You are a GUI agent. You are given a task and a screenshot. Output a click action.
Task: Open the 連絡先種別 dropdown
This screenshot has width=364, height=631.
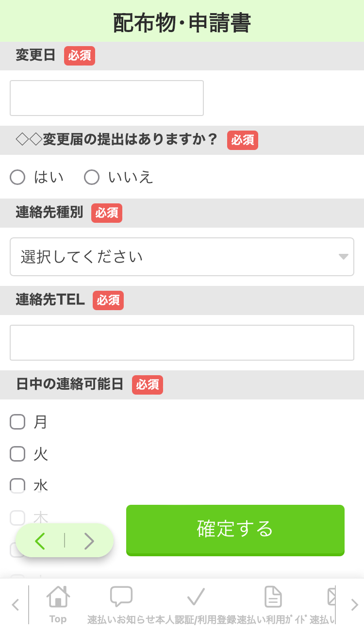pyautogui.click(x=182, y=257)
